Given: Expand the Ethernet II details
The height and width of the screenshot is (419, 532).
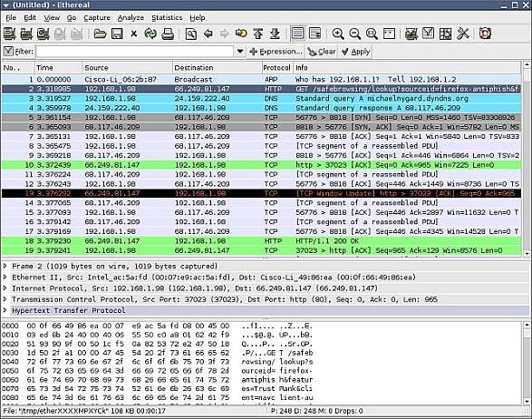Looking at the screenshot, I should click(5, 278).
